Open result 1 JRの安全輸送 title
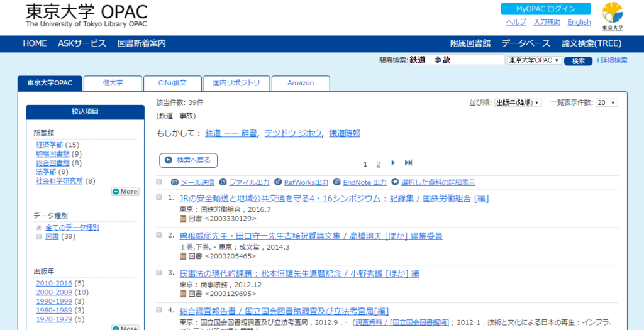 [x=335, y=199]
